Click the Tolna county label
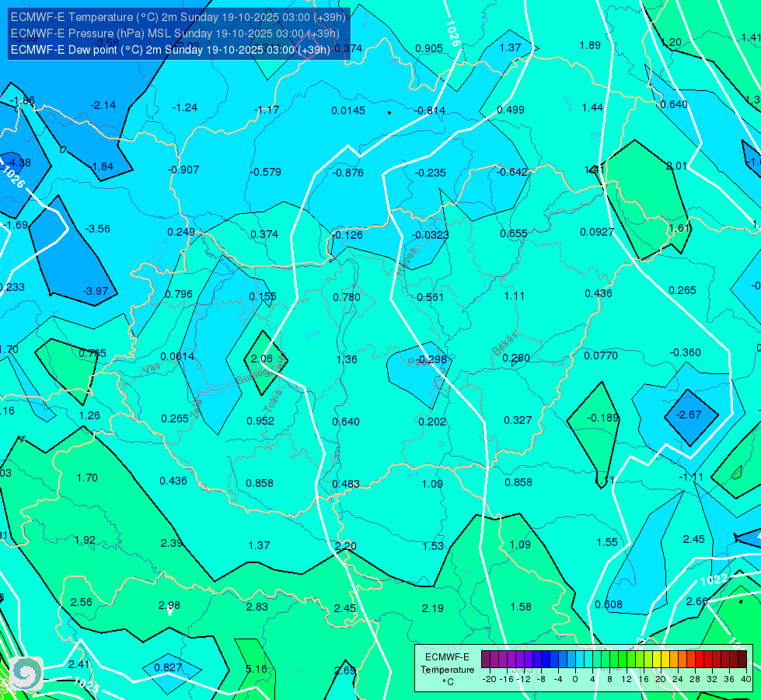 [273, 401]
